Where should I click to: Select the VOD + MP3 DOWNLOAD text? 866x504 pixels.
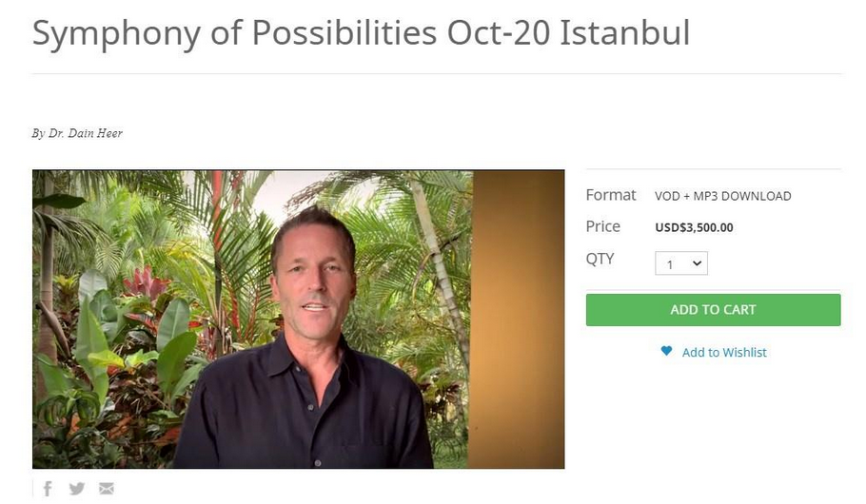[722, 196]
